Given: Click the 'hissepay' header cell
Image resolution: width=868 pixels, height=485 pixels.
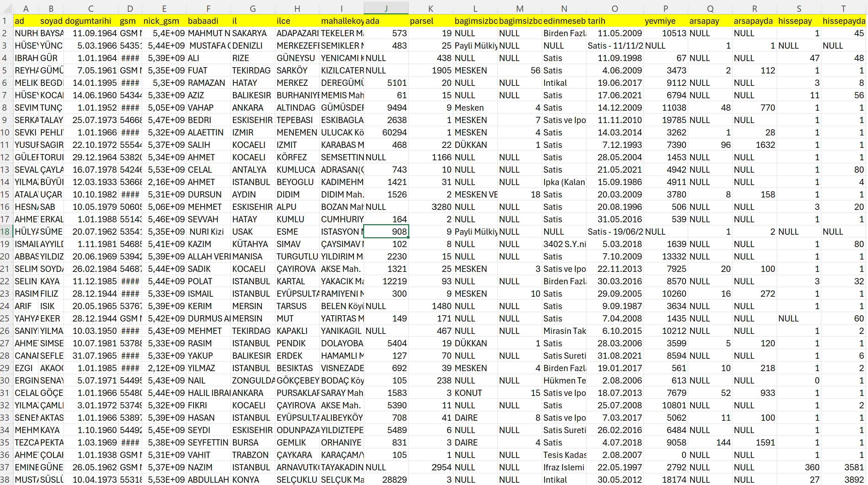Looking at the screenshot, I should pyautogui.click(x=798, y=21).
